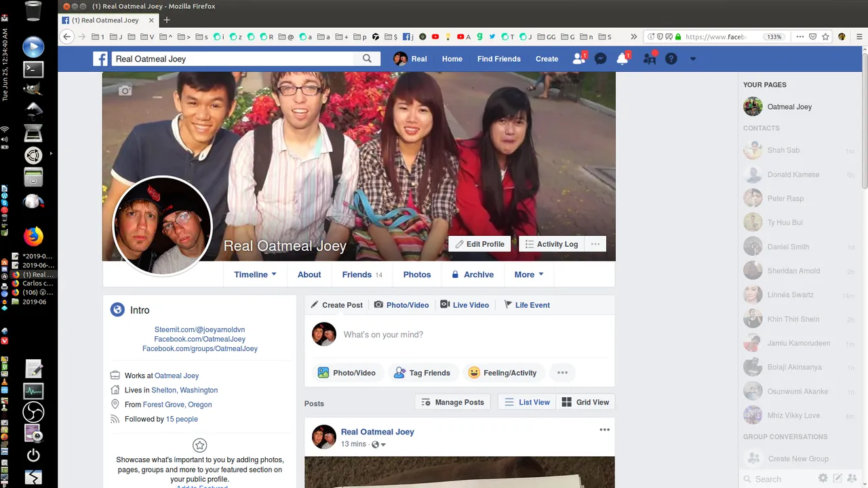This screenshot has height=488, width=868.
Task: Click the Intro globe icon
Action: pyautogui.click(x=117, y=310)
